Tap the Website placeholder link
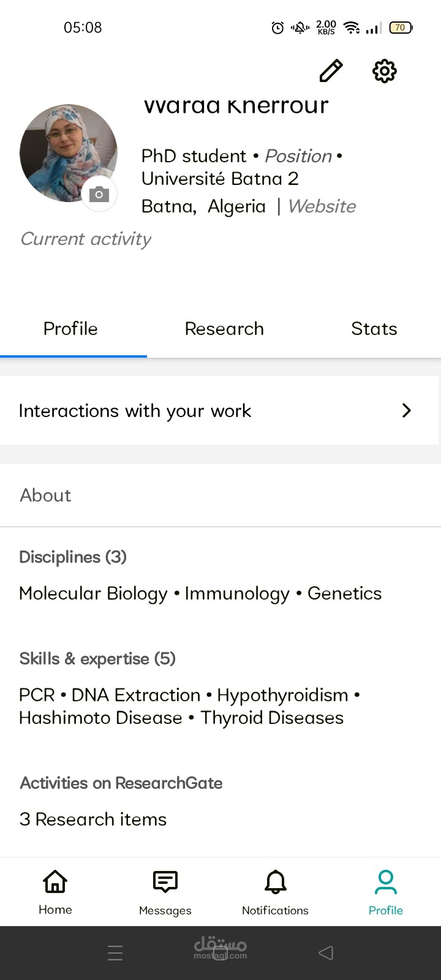Viewport: 441px width, 980px height. click(322, 206)
